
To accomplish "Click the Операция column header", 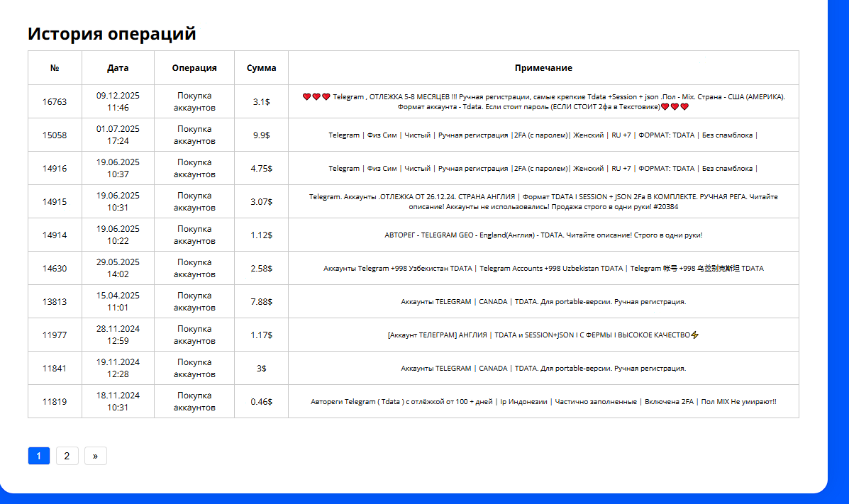I will (x=194, y=67).
